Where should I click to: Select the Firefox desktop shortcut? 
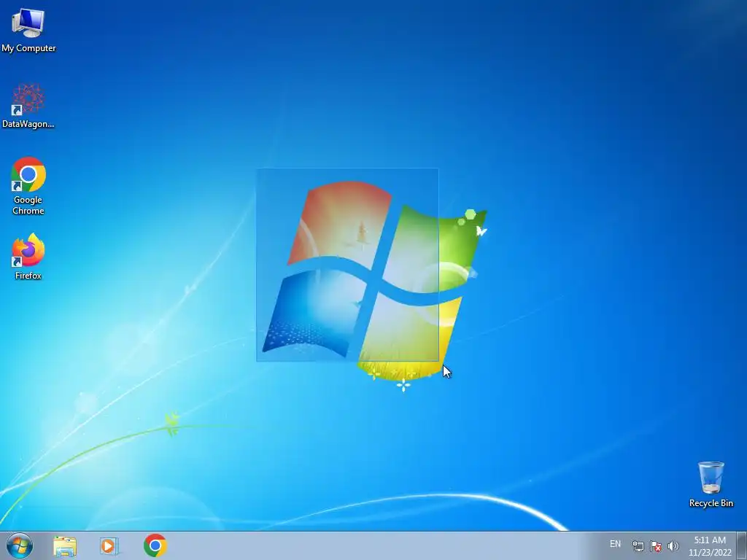[x=28, y=256]
